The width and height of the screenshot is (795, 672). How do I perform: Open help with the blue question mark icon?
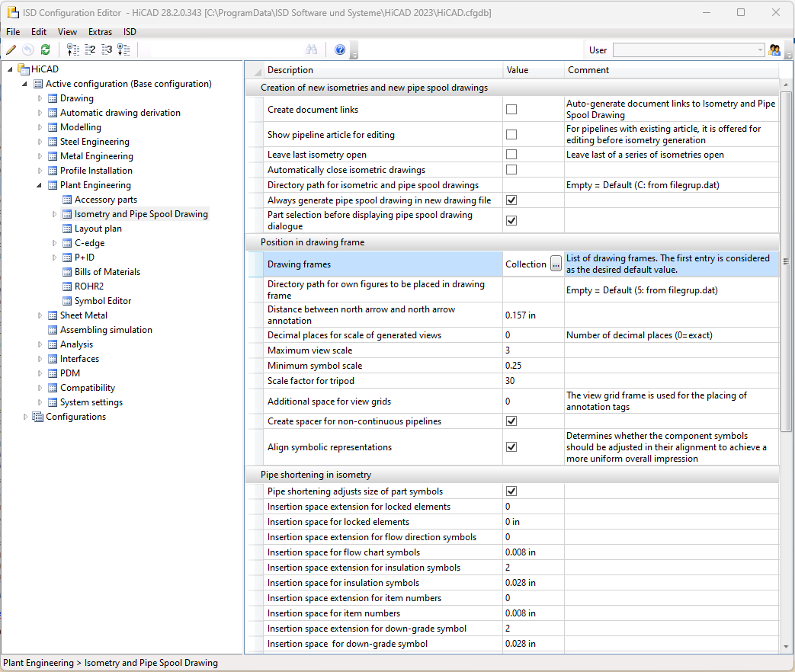340,50
